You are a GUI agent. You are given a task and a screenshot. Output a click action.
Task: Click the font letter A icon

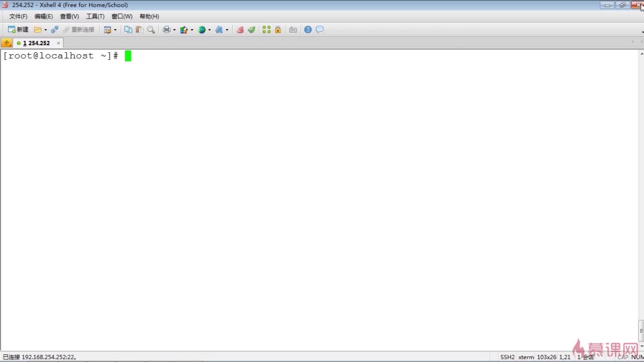219,30
